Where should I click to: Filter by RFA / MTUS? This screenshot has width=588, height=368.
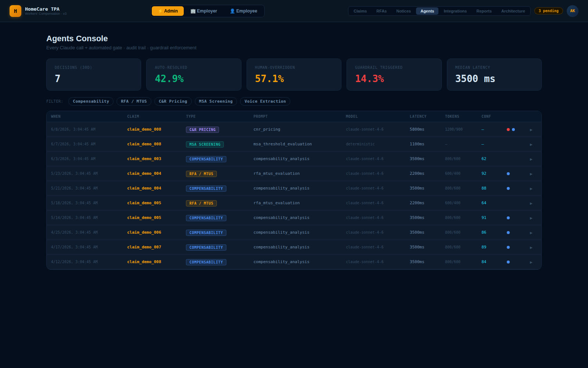[134, 101]
